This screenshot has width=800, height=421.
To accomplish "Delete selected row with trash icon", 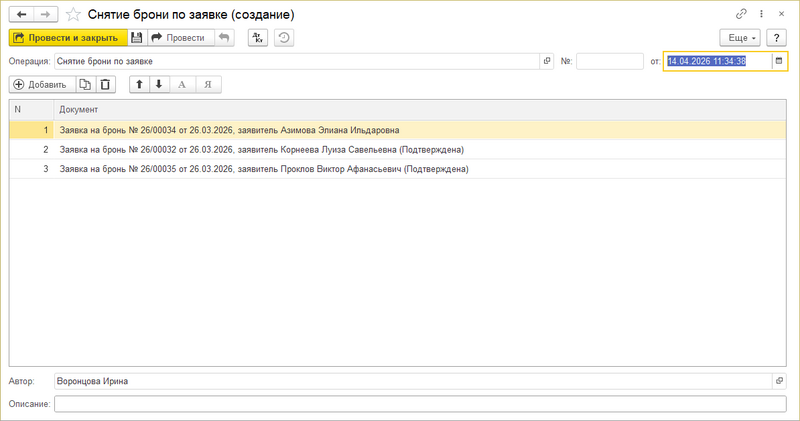I will click(105, 84).
